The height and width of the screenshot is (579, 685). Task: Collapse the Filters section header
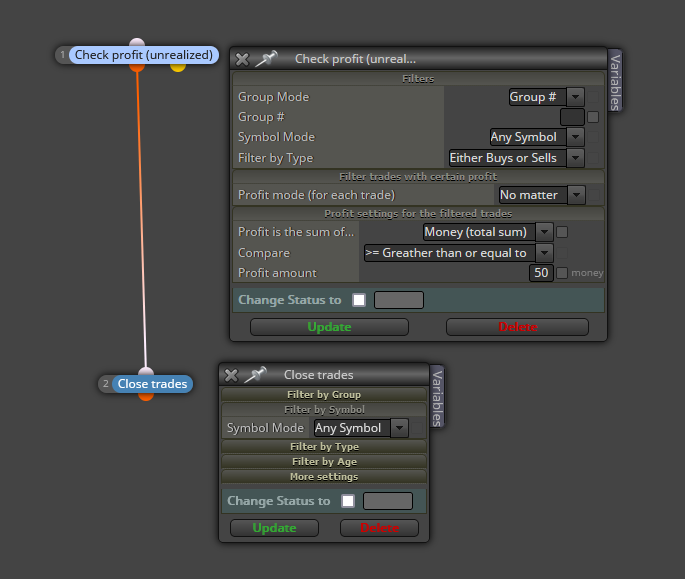[418, 79]
